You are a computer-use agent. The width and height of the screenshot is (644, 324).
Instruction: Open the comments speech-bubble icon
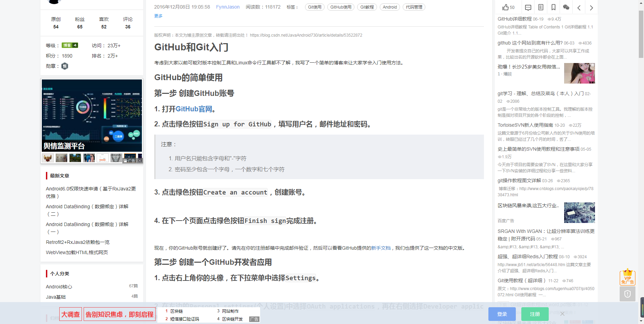[528, 8]
